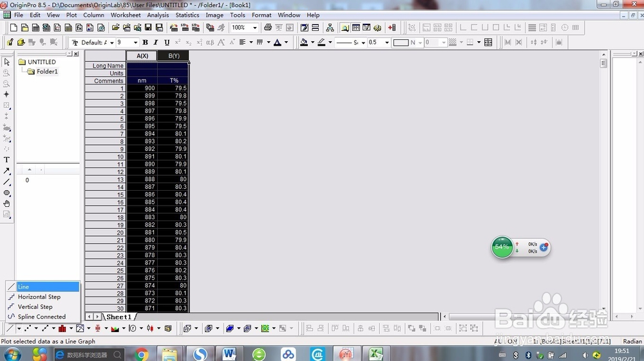Open Word from the taskbar
The width and height of the screenshot is (644, 361).
coord(229,354)
